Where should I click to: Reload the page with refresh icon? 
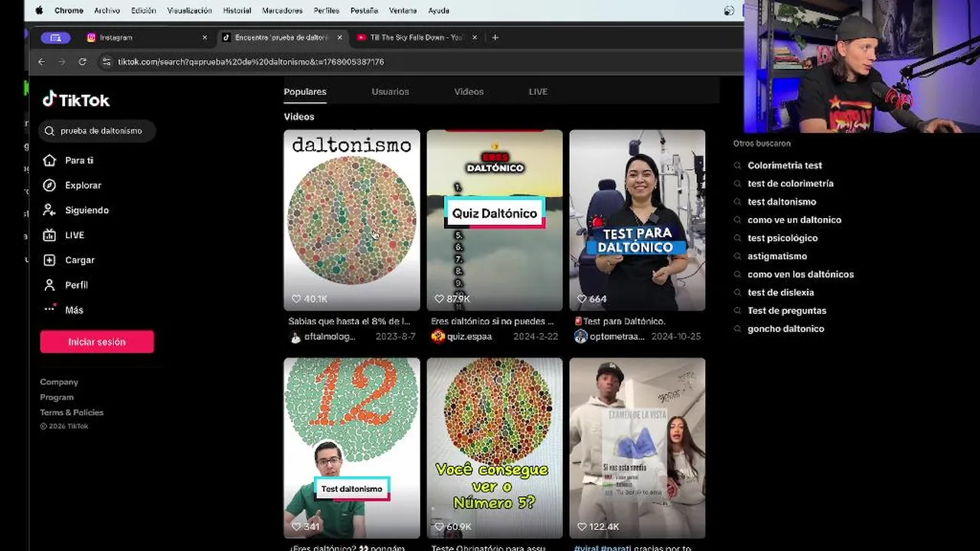click(x=83, y=61)
